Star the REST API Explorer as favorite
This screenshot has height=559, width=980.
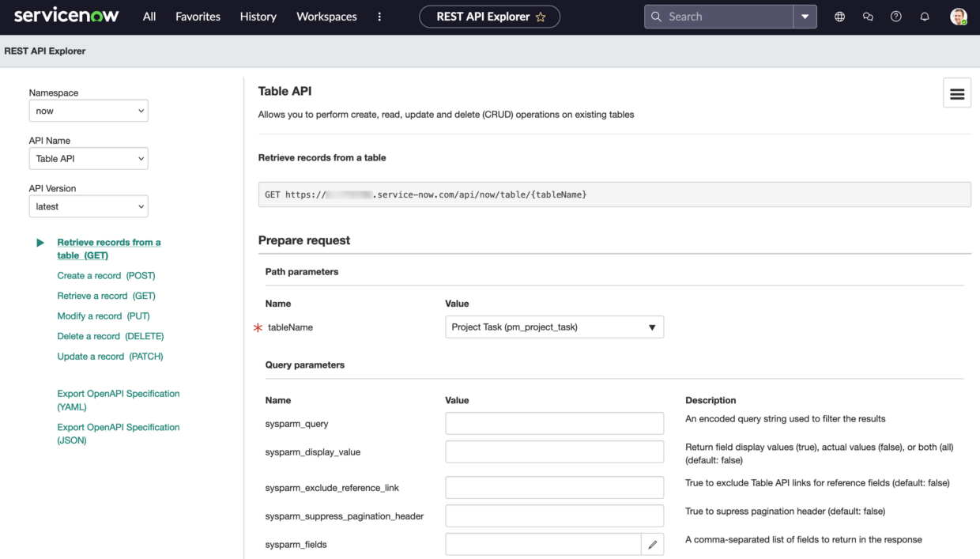[x=541, y=16]
